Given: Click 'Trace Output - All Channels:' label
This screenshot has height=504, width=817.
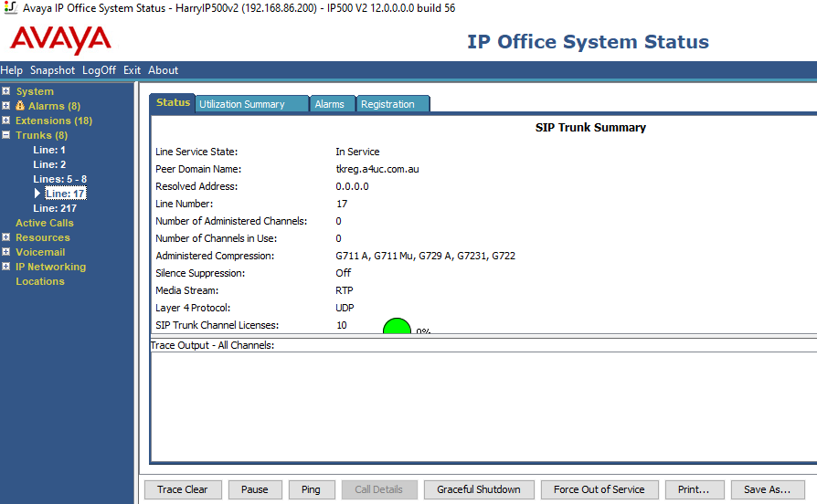Looking at the screenshot, I should coord(212,345).
